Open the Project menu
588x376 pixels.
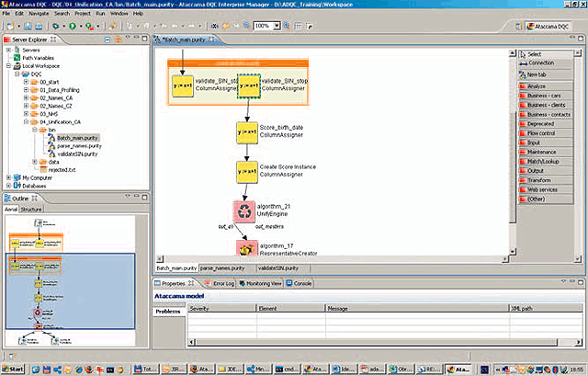pyautogui.click(x=82, y=14)
